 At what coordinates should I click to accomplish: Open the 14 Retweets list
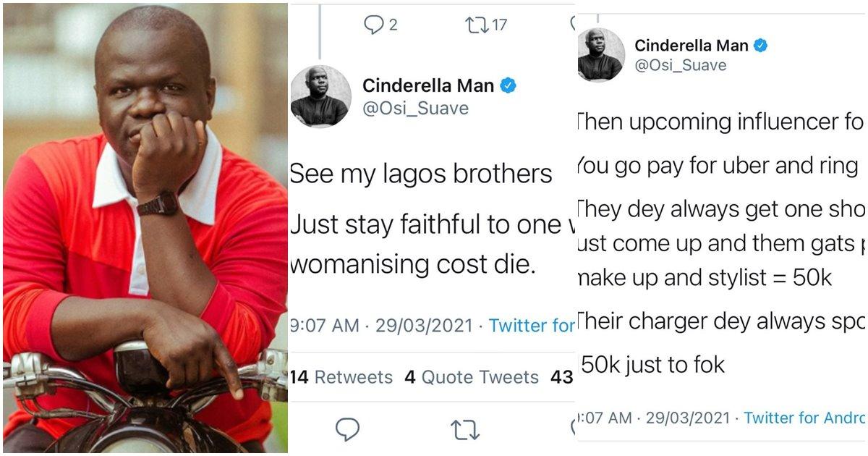[x=341, y=377]
